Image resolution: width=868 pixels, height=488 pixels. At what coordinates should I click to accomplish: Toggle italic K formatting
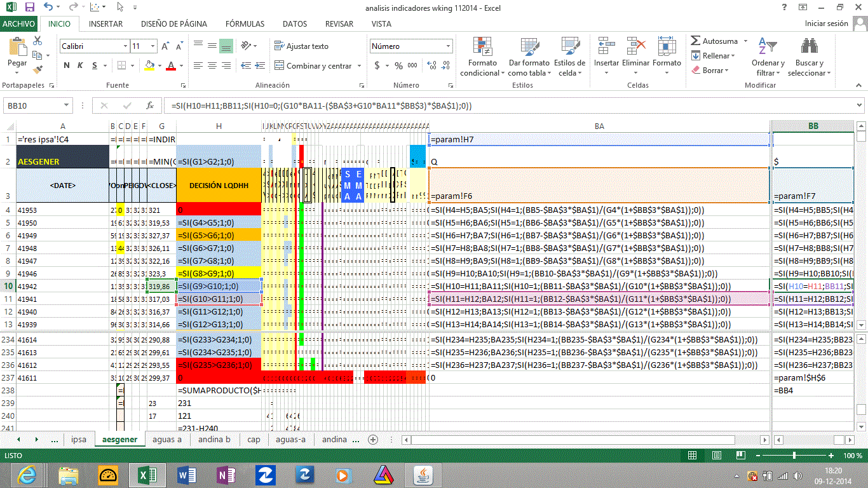coord(81,65)
